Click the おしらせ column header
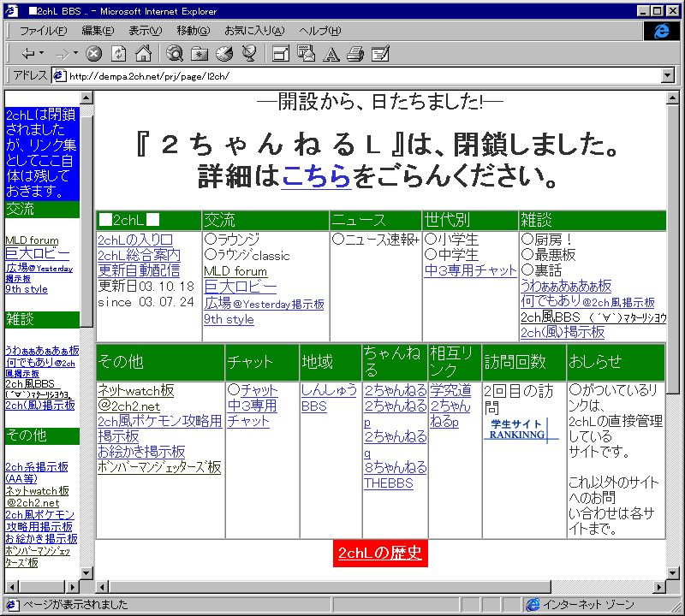 616,362
